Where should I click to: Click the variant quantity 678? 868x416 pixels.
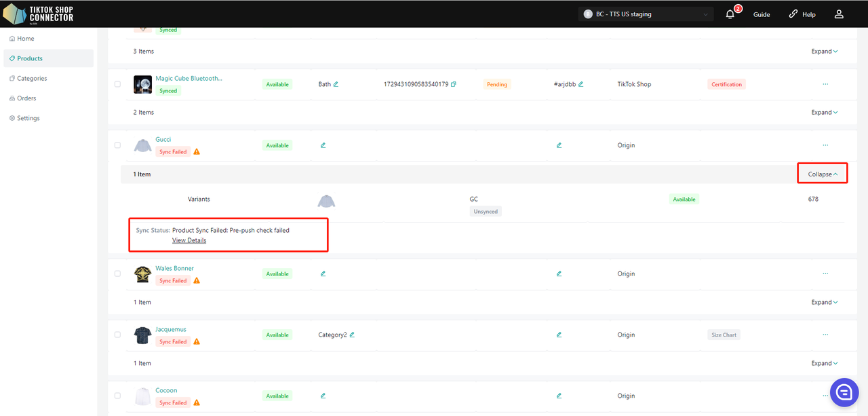click(813, 199)
